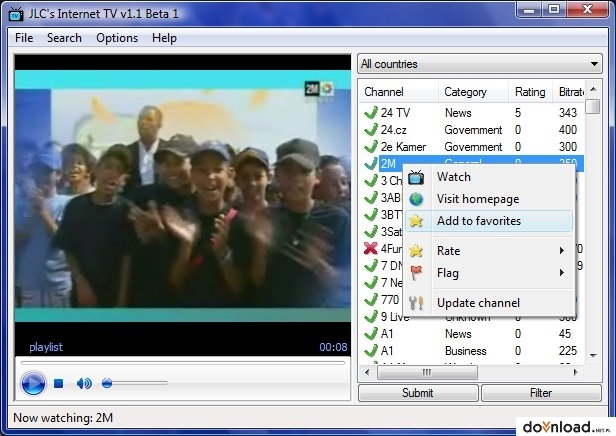
Task: Close the JLC's Internet TV window
Action: [587, 10]
